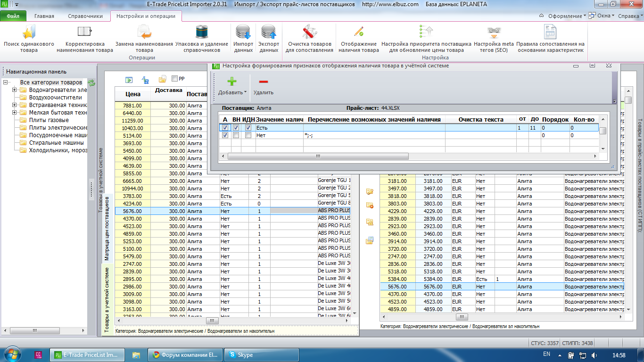Toggle the PP checkbox above the price grid

click(x=174, y=79)
